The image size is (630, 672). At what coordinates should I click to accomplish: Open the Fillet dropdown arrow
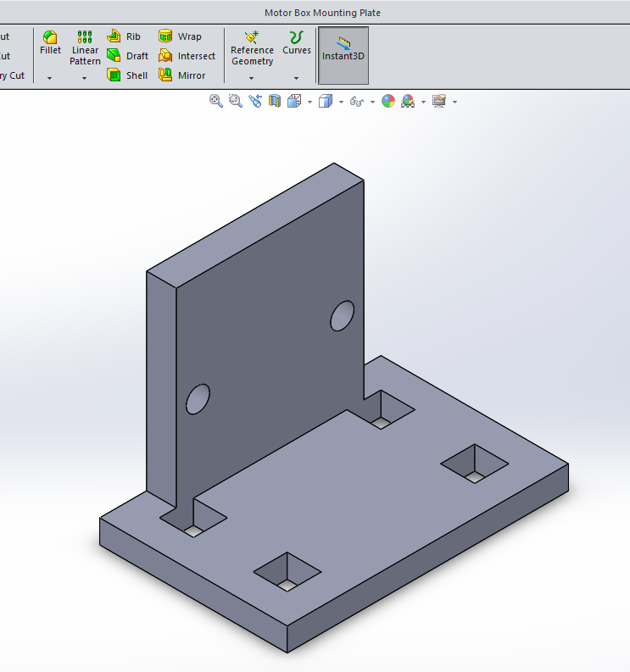tap(50, 79)
